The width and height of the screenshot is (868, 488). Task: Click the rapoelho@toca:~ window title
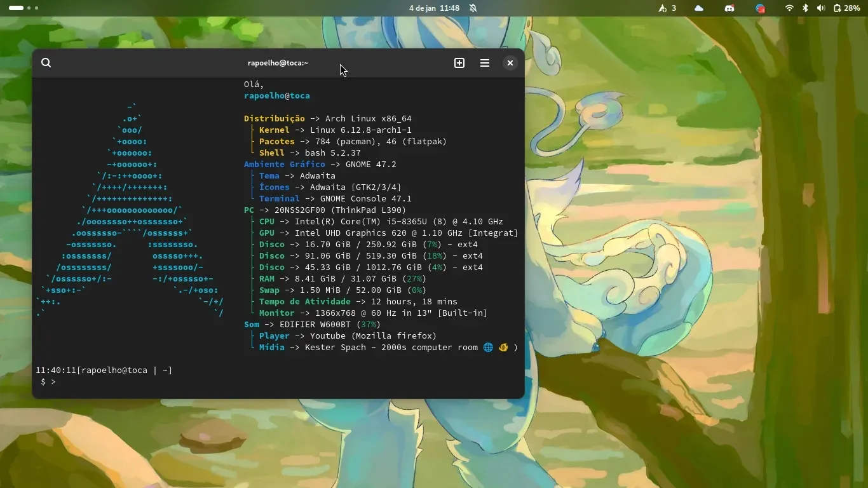278,63
